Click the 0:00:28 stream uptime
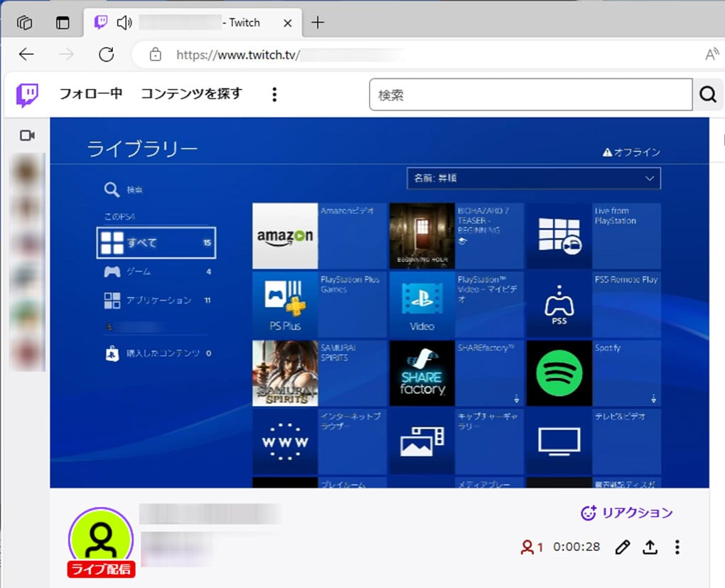Screen dimensions: 725x588 click(576, 547)
